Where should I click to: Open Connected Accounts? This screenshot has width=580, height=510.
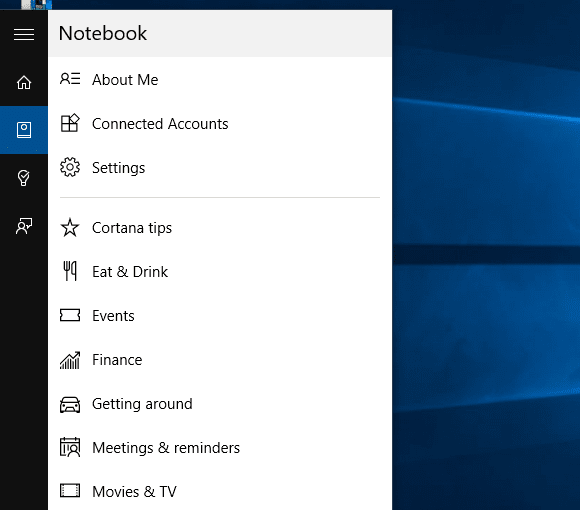coord(220,124)
